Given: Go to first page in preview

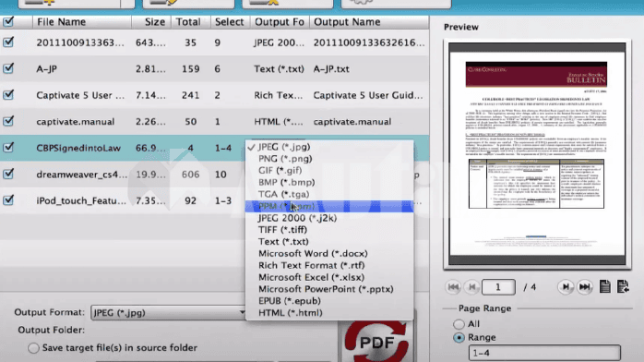Looking at the screenshot, I should click(x=453, y=287).
